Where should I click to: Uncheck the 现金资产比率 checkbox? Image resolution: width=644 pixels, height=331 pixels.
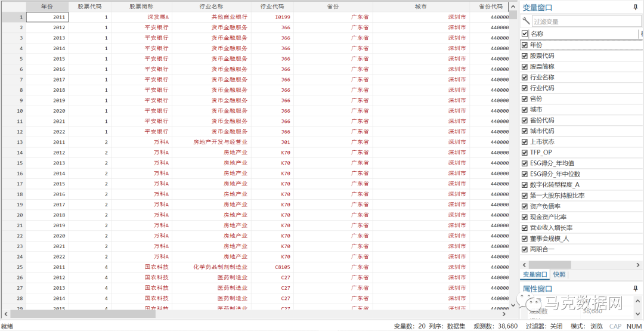[525, 217]
